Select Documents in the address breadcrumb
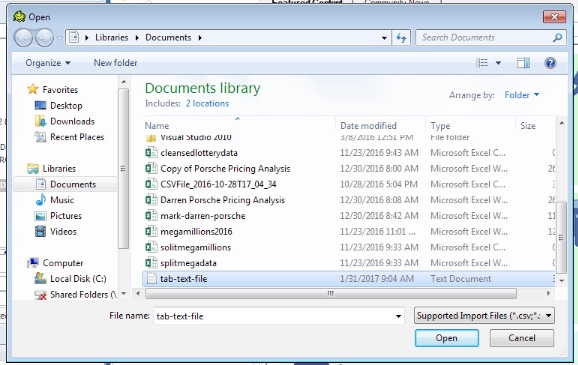578x365 pixels. tap(168, 38)
